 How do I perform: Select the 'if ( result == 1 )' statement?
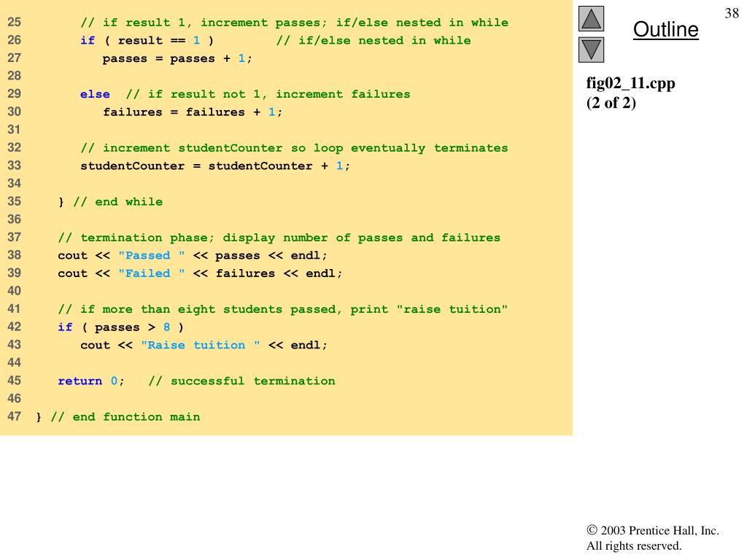click(x=147, y=41)
